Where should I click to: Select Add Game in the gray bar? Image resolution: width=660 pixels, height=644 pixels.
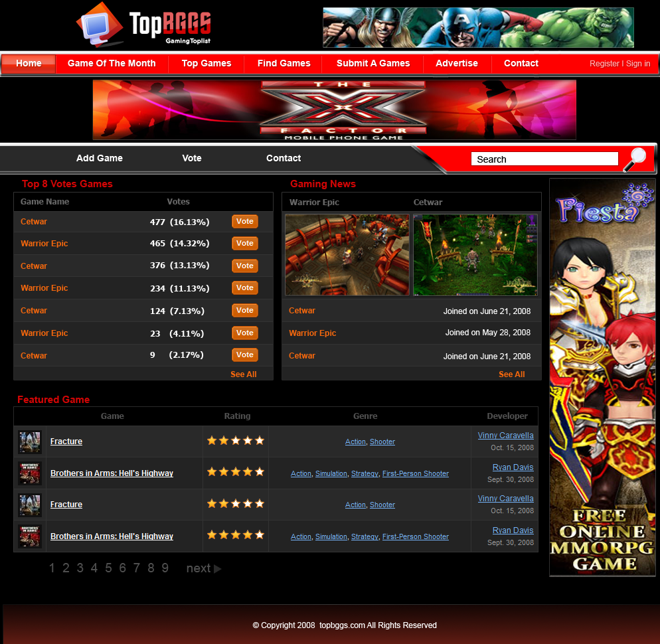(100, 158)
